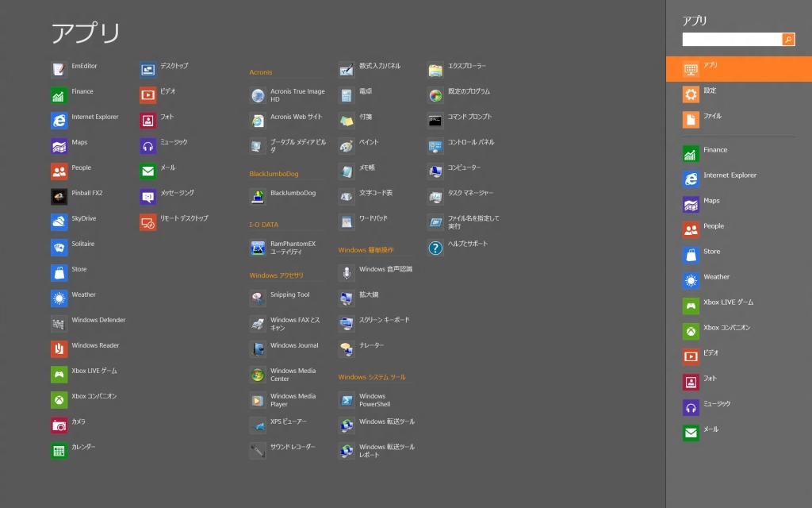Open Xbox LIVE ゲーム in apps list
This screenshot has height=508, width=812.
click(59, 375)
